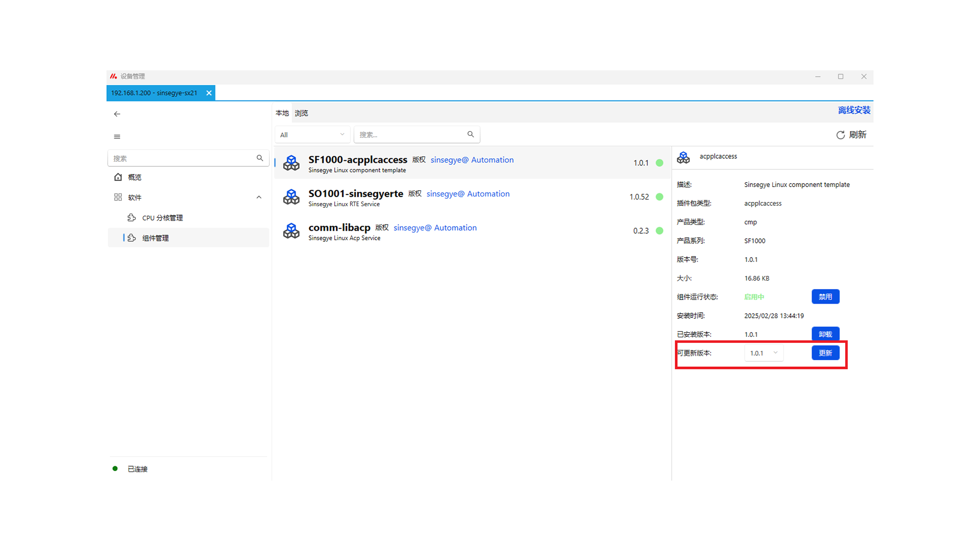Switch to the 浏览 tab

click(301, 113)
